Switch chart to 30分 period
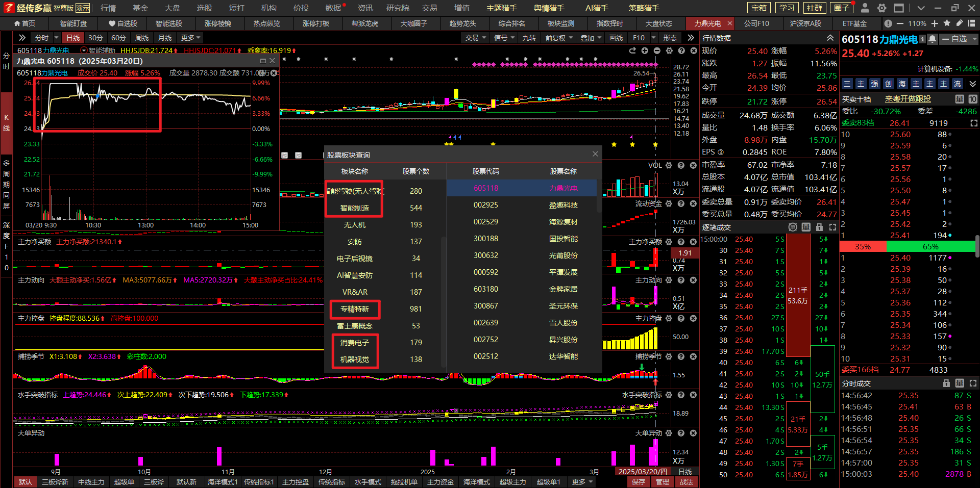Viewport: 980px width, 488px height. pyautogui.click(x=95, y=38)
